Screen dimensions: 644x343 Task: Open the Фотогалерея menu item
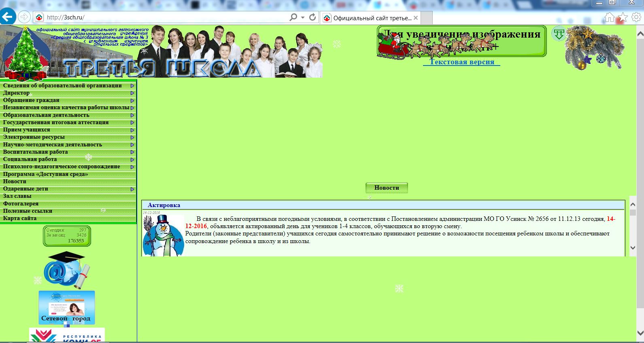pos(21,203)
